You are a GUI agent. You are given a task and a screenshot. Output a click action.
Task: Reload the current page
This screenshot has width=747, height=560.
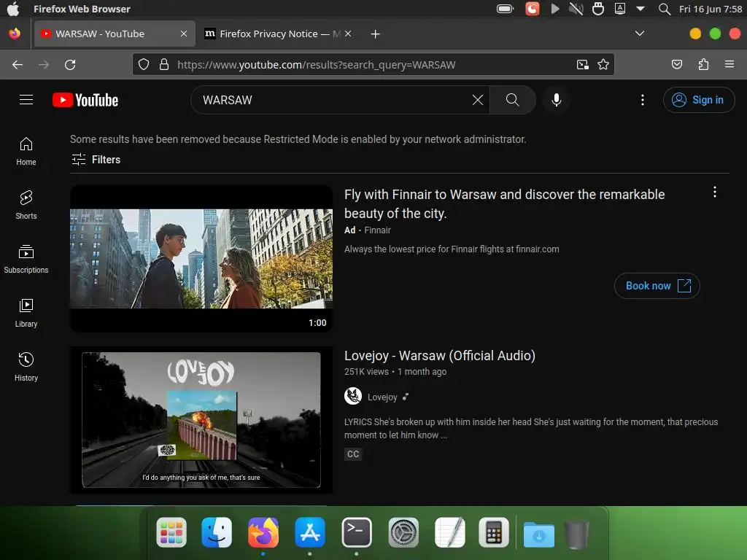(70, 65)
